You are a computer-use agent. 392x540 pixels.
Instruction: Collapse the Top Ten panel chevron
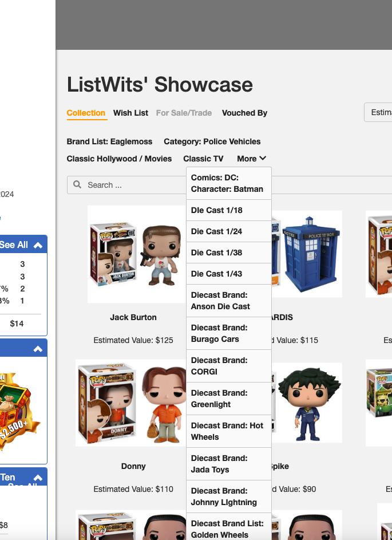[x=38, y=478]
